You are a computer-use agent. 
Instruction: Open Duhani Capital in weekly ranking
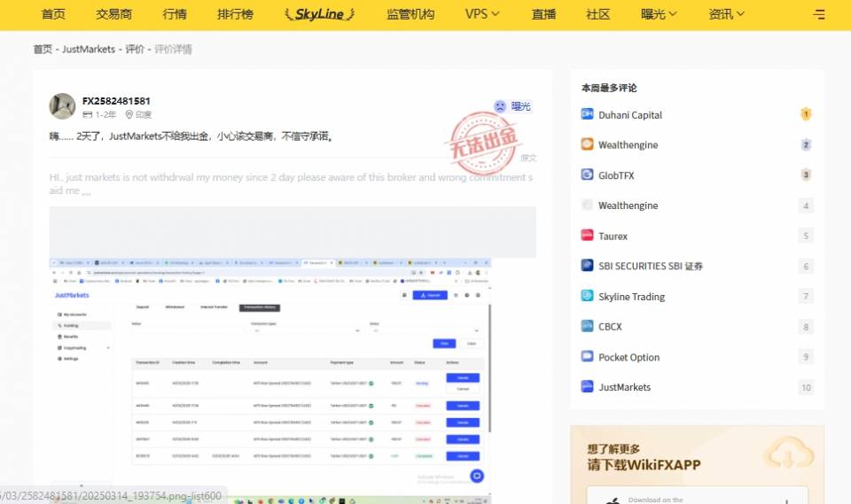(630, 115)
